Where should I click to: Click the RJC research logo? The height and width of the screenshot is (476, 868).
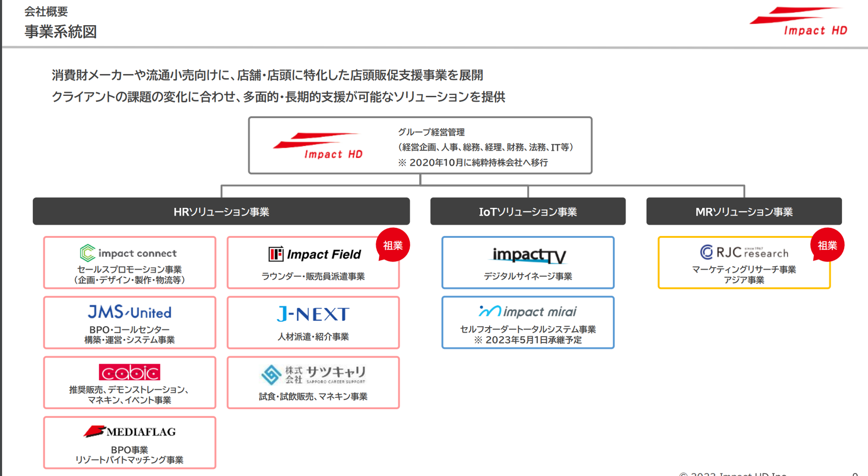pyautogui.click(x=744, y=252)
